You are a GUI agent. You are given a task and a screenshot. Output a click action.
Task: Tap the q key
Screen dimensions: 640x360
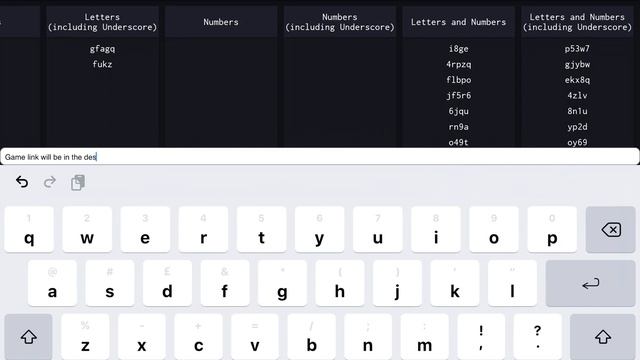click(29, 230)
